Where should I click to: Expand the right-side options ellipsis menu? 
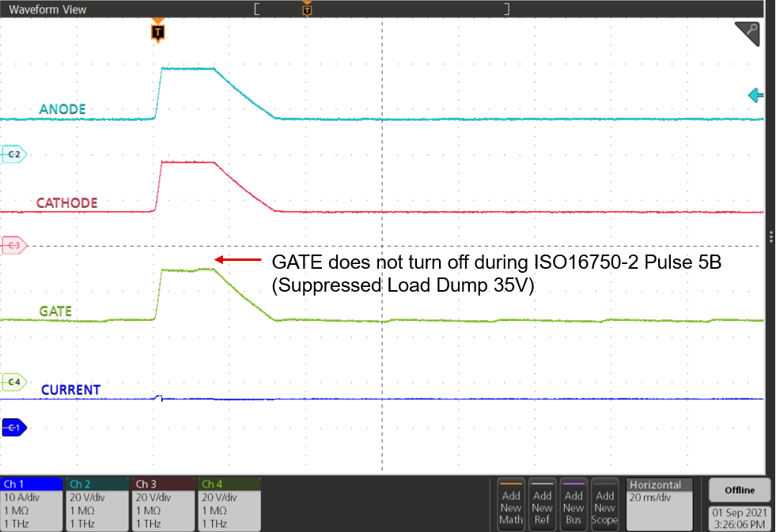(772, 235)
